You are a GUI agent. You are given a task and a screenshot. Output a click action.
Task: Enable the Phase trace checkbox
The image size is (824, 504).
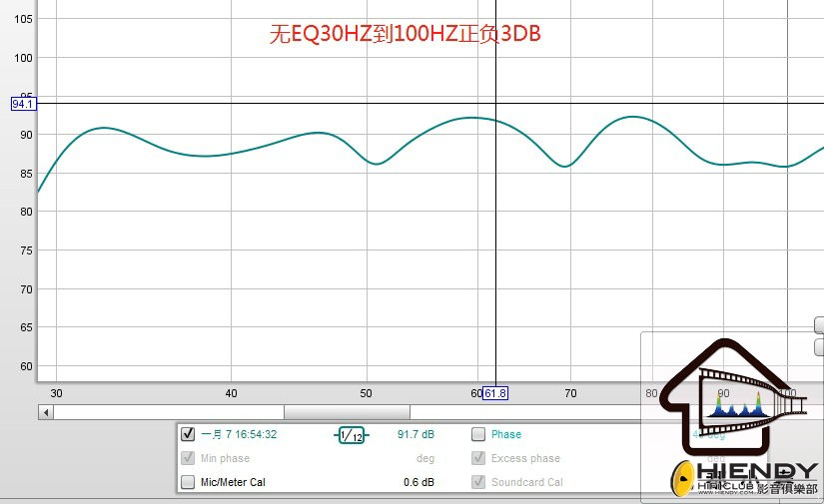point(478,434)
